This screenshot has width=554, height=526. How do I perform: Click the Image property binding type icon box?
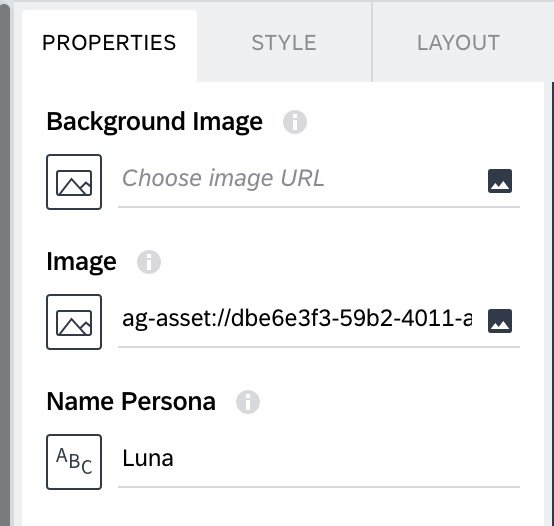click(x=74, y=322)
